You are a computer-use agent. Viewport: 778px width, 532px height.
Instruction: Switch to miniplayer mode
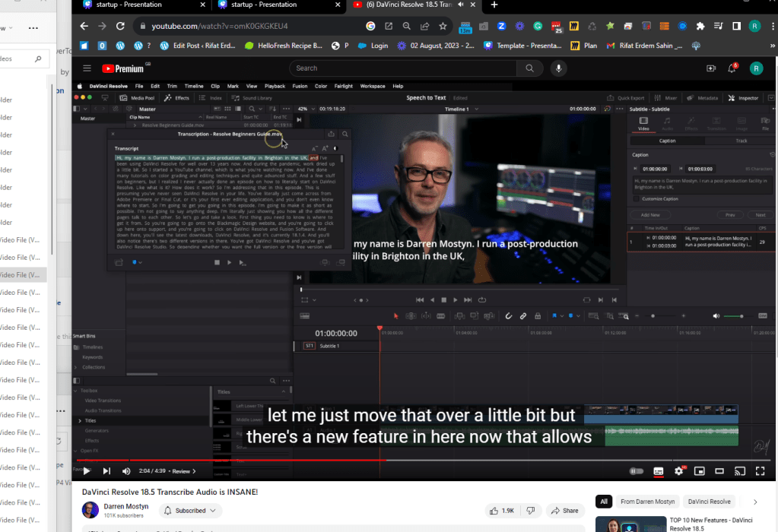click(699, 471)
